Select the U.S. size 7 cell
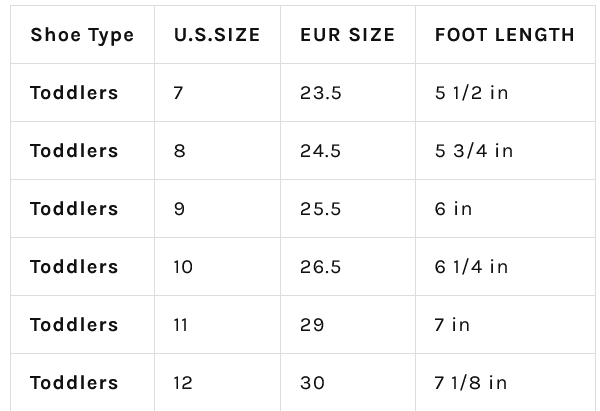The image size is (600, 411). point(217,93)
